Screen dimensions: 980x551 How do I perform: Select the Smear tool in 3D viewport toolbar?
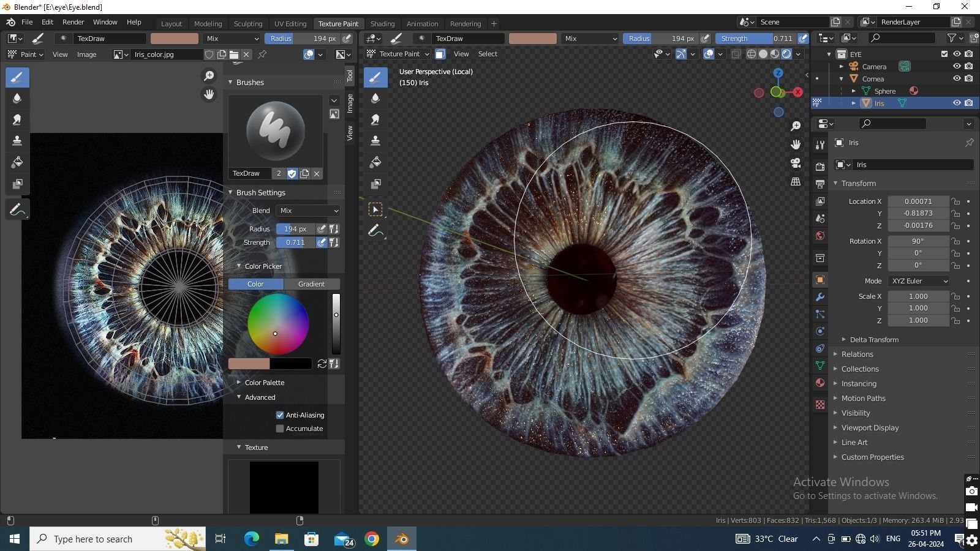click(x=375, y=119)
